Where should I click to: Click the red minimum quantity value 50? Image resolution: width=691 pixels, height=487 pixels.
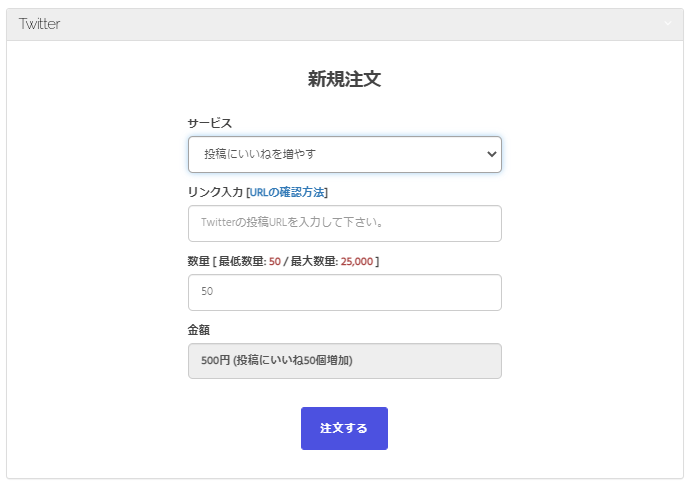(x=275, y=261)
